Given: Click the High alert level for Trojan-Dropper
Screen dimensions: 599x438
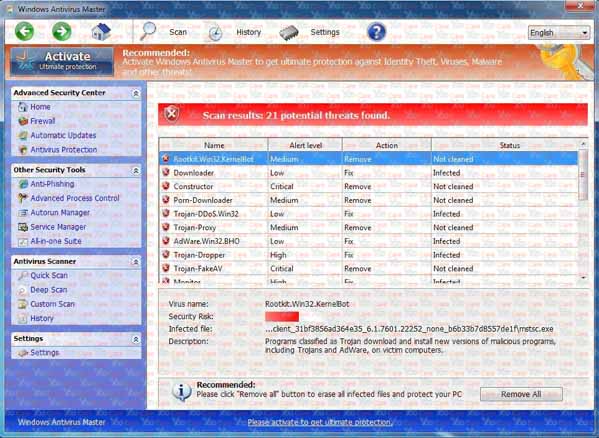Looking at the screenshot, I should [278, 255].
